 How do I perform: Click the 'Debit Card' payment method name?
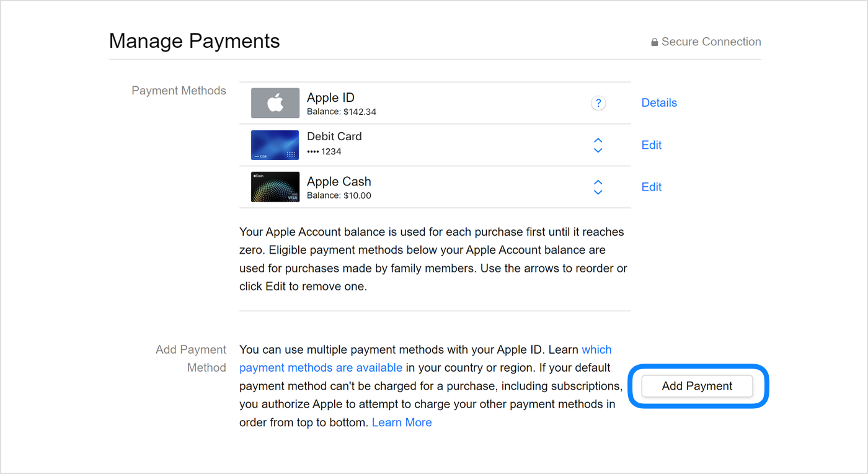(334, 136)
